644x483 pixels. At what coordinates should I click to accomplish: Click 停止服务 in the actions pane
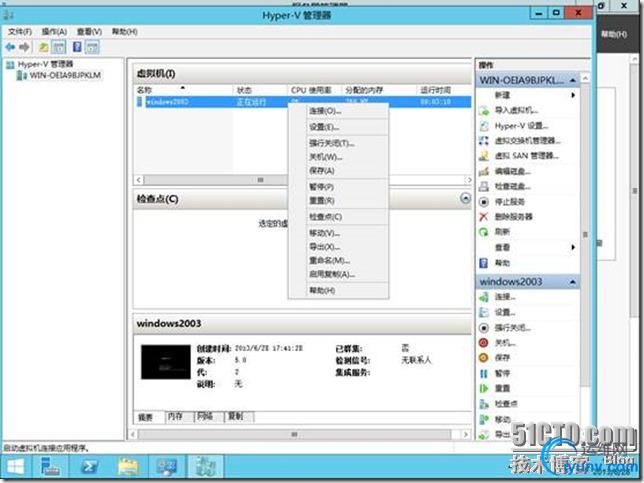[509, 202]
